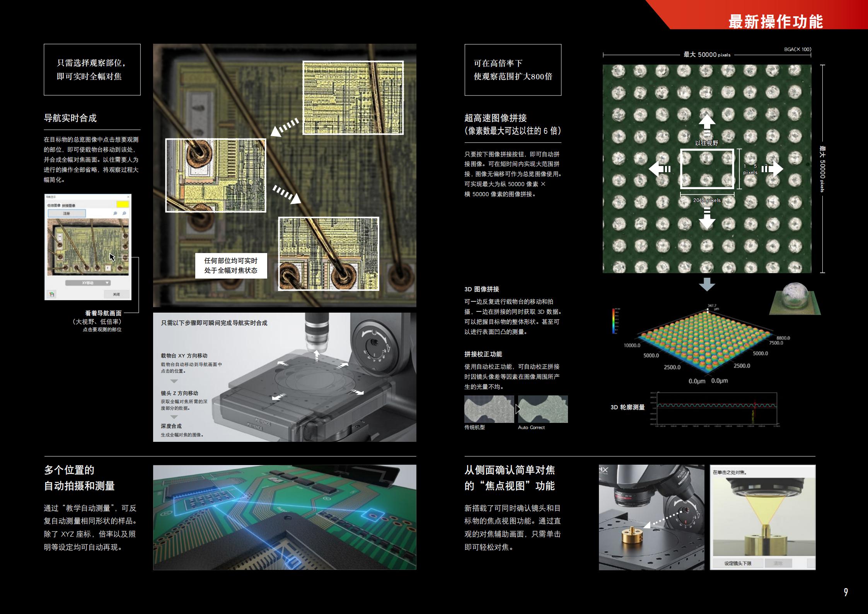Click the Auto Correct sample thumbnail
Viewport: 868px width, 614px height.
(x=543, y=409)
